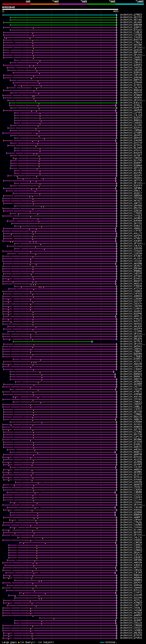146x644 pixels.
Task: Click the UniRef100_C4GC92 hit name
Action: (131, 68)
